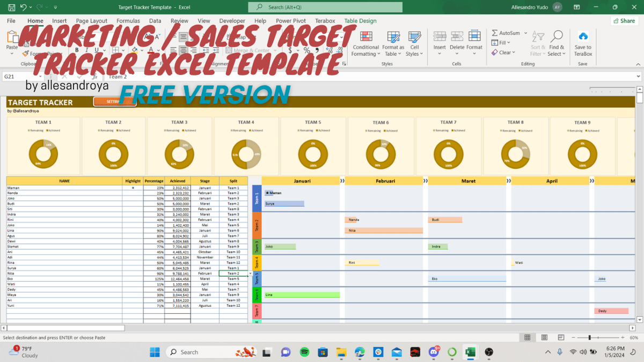Switch to the Page Layout tab
The width and height of the screenshot is (644, 362).
(x=93, y=21)
